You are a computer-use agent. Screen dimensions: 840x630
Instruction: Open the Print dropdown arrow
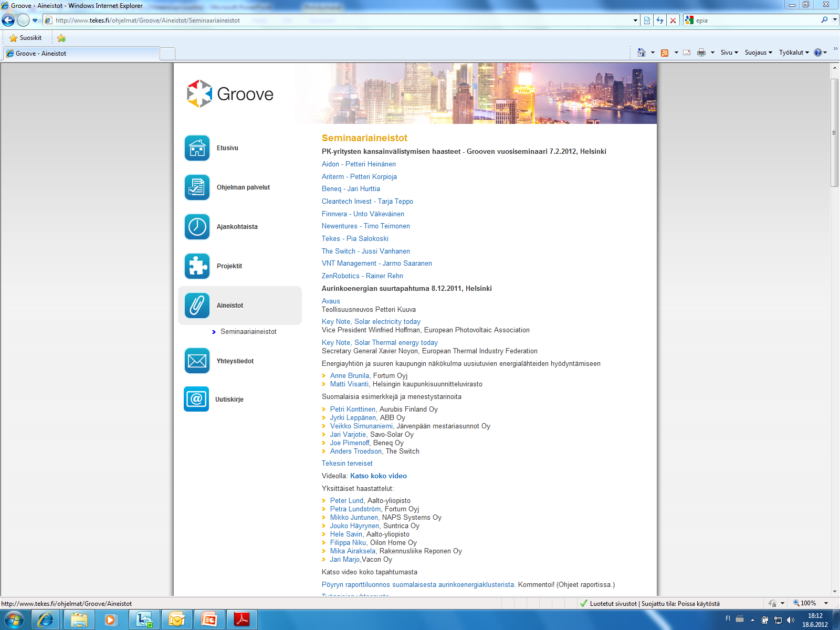point(712,52)
